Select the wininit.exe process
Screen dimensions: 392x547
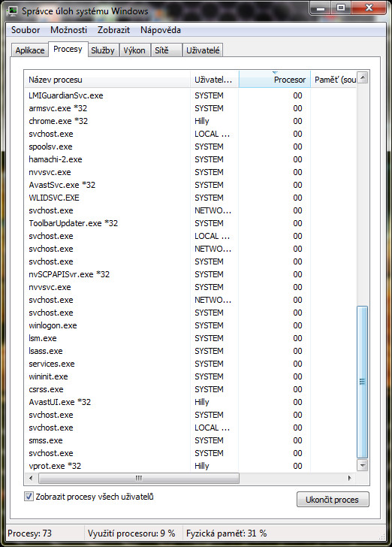pyautogui.click(x=191, y=376)
